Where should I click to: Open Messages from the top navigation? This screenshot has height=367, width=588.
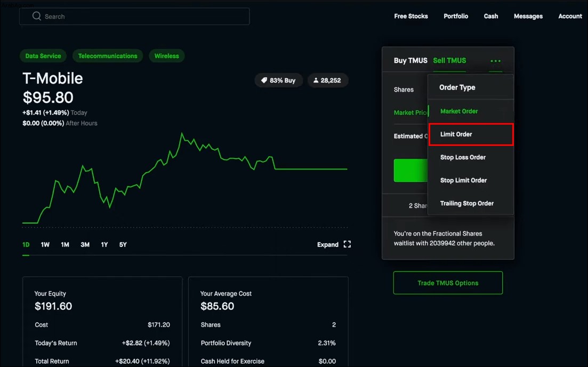pos(528,16)
